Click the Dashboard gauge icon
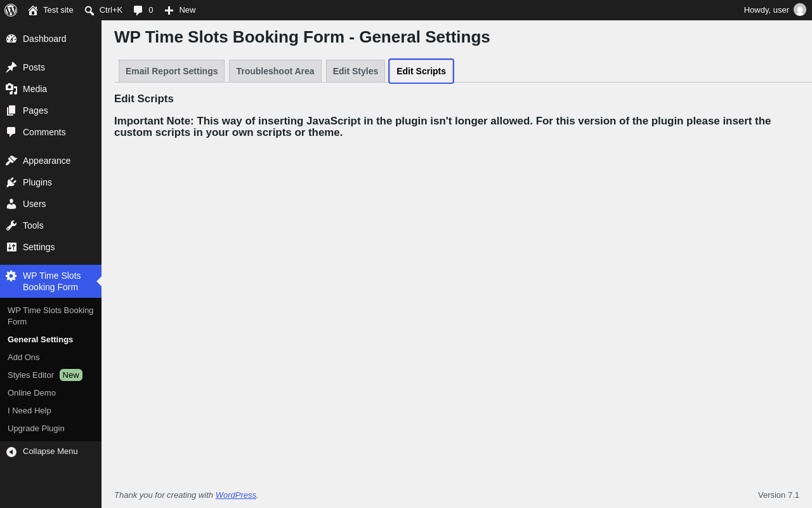The image size is (812, 508). tap(11, 39)
